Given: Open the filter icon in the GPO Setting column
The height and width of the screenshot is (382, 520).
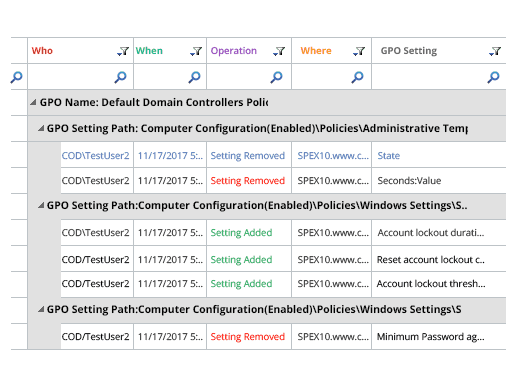Looking at the screenshot, I should point(495,51).
